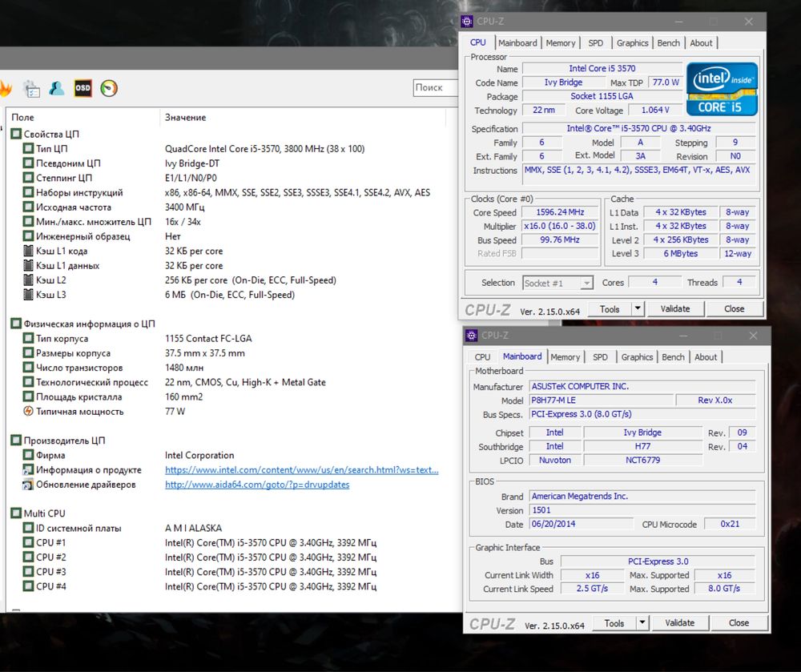This screenshot has width=801, height=672.
Task: Click the Core Speed value 1596.24 MHz
Action: click(x=560, y=212)
